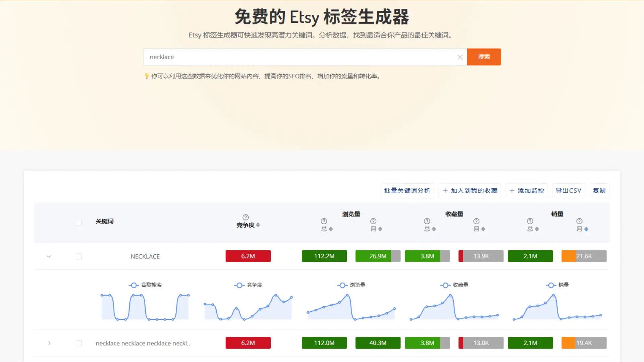Click the help icon above 竞争度 header

pyautogui.click(x=245, y=217)
